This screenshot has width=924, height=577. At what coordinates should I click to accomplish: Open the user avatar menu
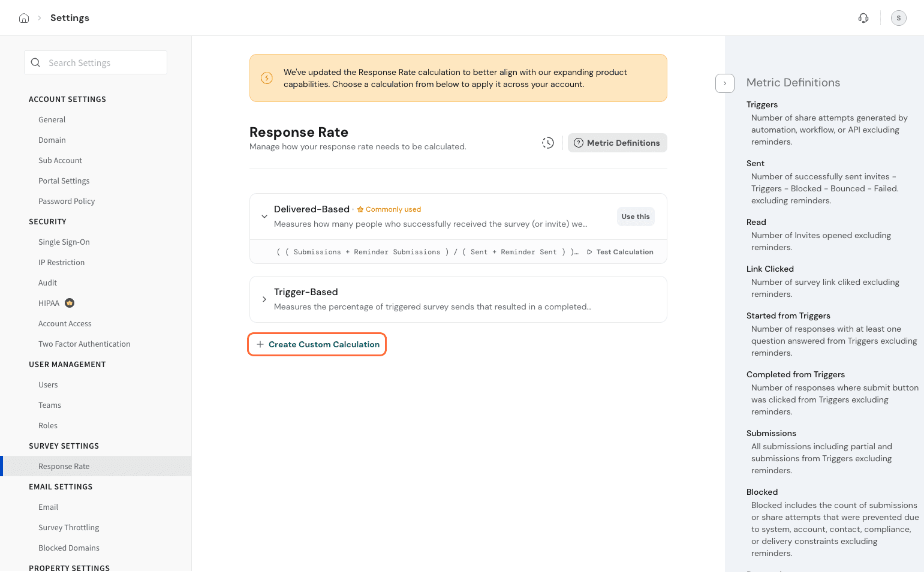(x=898, y=18)
